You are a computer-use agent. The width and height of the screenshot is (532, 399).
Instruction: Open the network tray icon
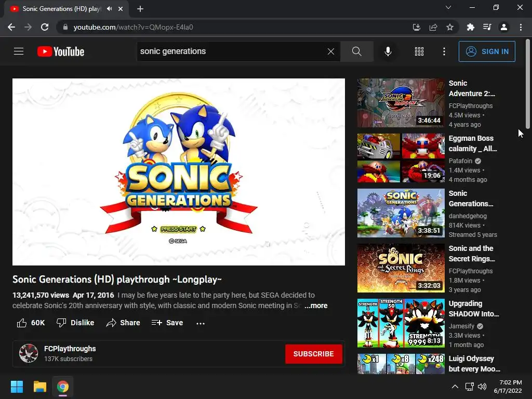470,387
